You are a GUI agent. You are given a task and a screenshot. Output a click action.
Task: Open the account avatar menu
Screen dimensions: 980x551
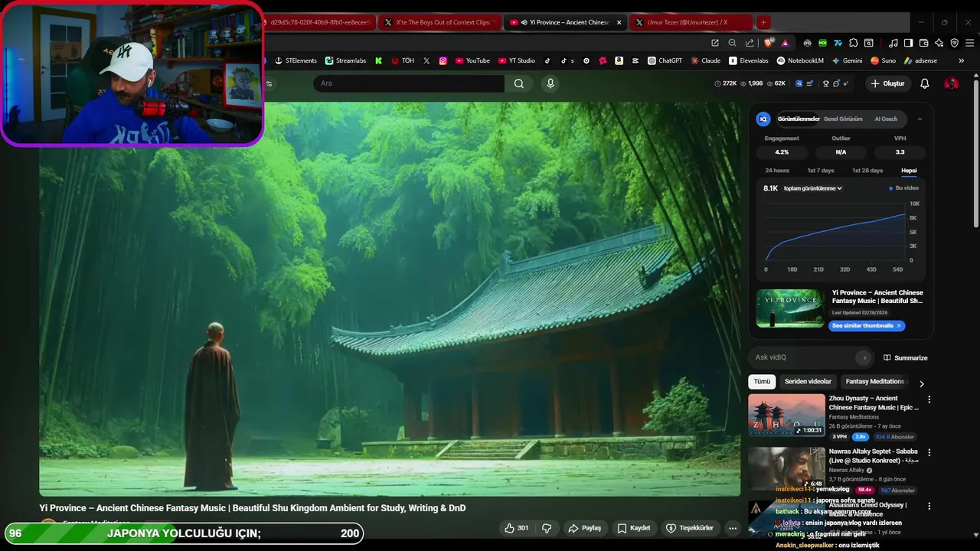[x=951, y=83]
